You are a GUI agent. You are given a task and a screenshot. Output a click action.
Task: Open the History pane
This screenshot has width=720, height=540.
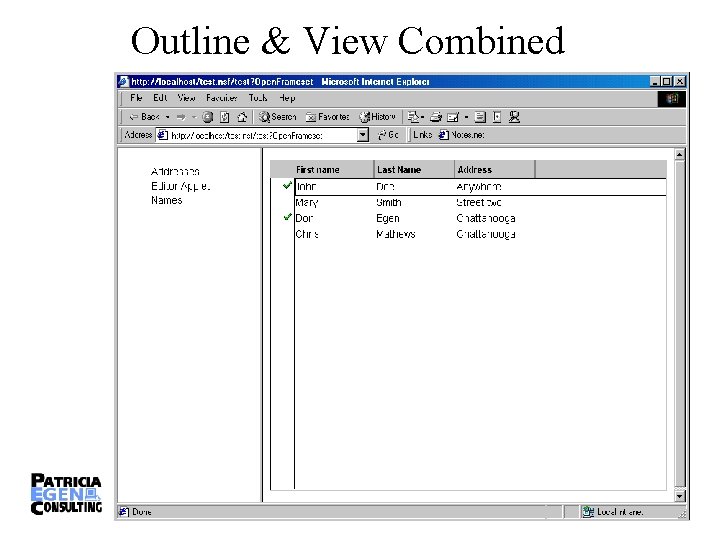click(377, 117)
